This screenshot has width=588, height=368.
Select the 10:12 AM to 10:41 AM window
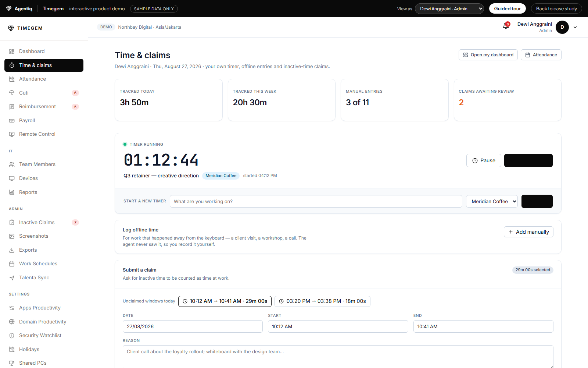coord(225,301)
